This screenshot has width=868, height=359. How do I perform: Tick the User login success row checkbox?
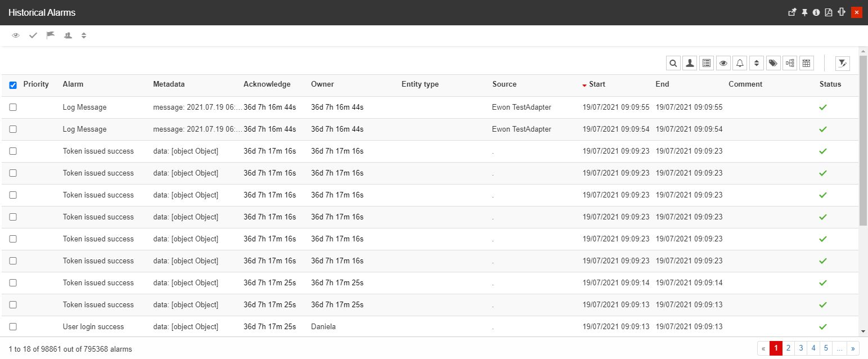tap(13, 326)
